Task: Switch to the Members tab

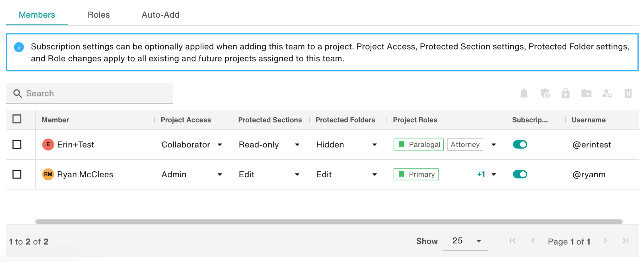Action: [37, 15]
